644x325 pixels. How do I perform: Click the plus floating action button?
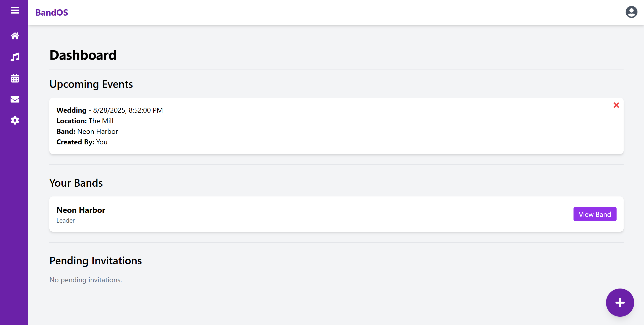pos(620,303)
